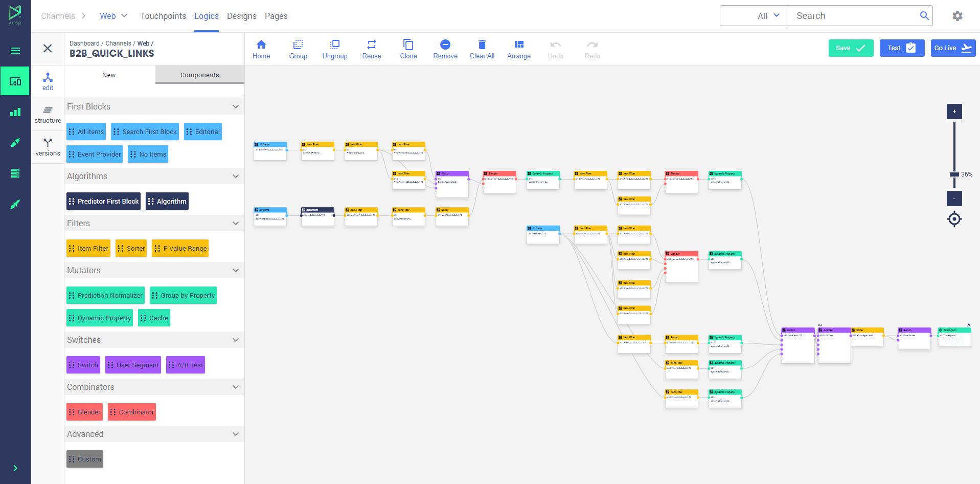The image size is (980, 484).
Task: Select the Components panel tab
Action: coord(199,75)
